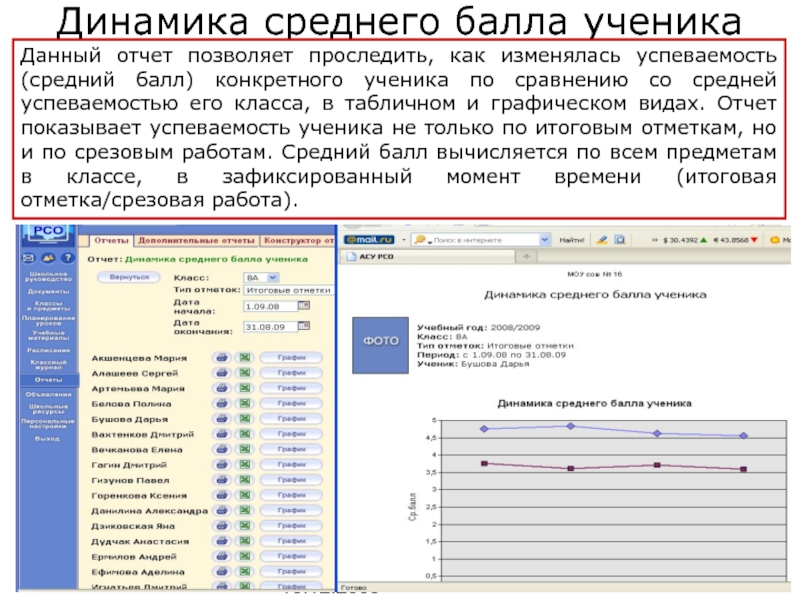Open the Конструктор отчетов tab
The image size is (800, 600).
coord(298,240)
